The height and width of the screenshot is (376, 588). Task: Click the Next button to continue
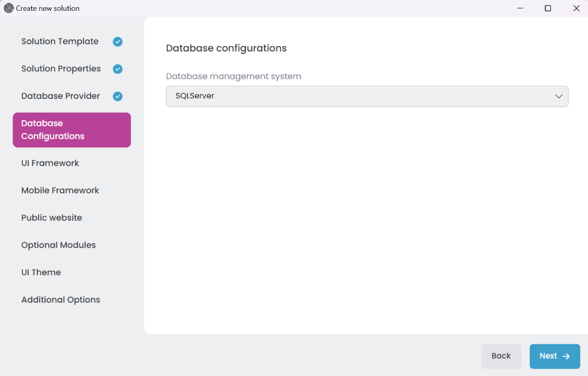(554, 356)
